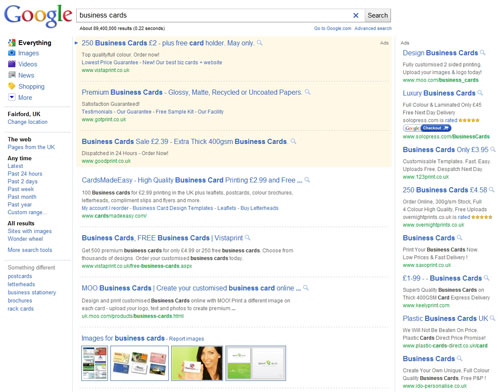This screenshot has height=392, width=500.
Task: Open www.123print.co.uk ad URL
Action: click(426, 177)
